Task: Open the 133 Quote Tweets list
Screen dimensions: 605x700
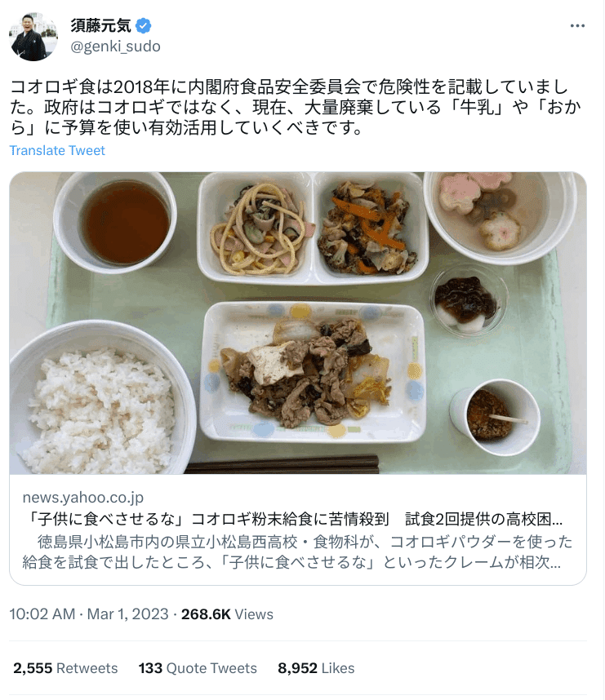Action: click(x=198, y=668)
